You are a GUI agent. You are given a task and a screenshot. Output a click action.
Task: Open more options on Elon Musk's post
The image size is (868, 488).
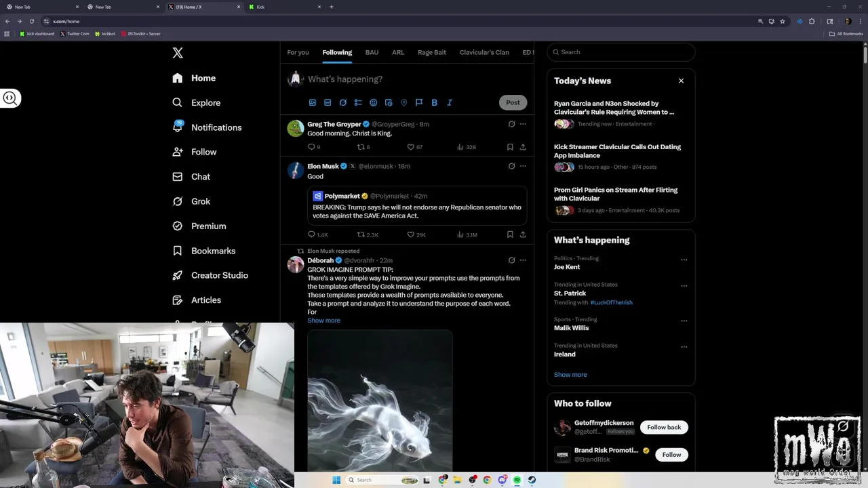[x=523, y=166]
